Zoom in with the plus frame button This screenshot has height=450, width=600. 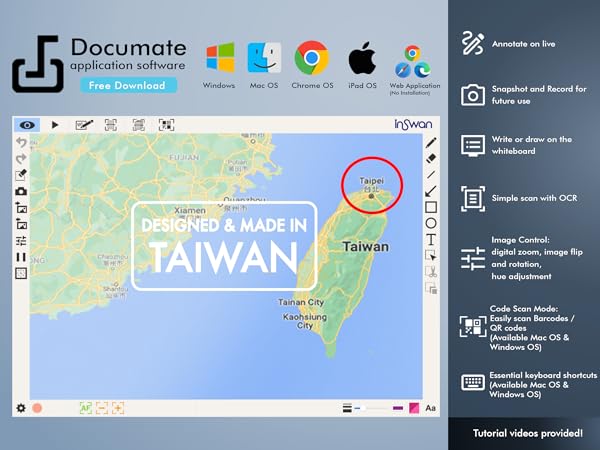coord(118,408)
